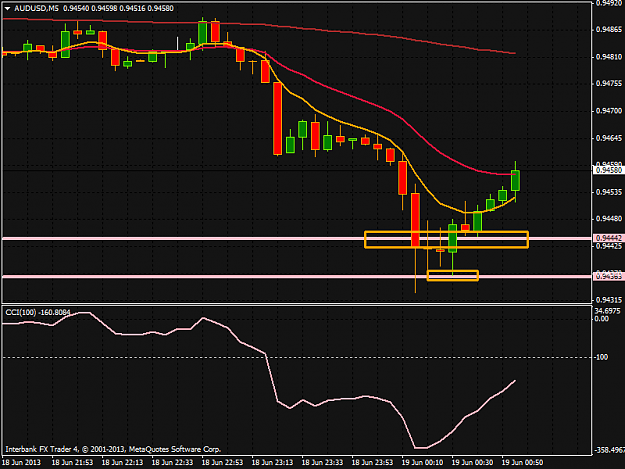
Task: Click the 0.94755 price axis label
Action: (609, 83)
